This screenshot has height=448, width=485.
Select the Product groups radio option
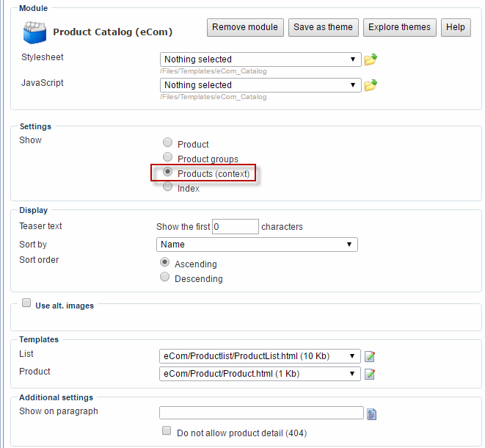168,158
